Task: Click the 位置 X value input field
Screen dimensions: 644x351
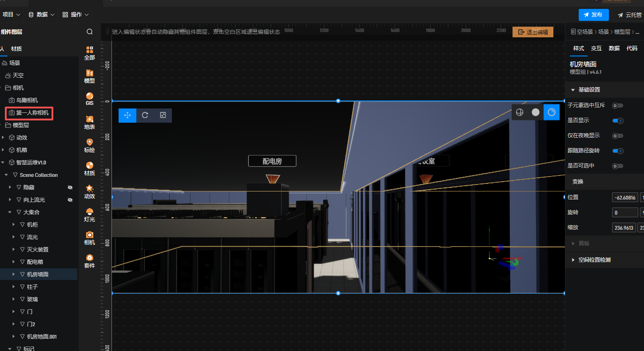Action: coord(624,198)
